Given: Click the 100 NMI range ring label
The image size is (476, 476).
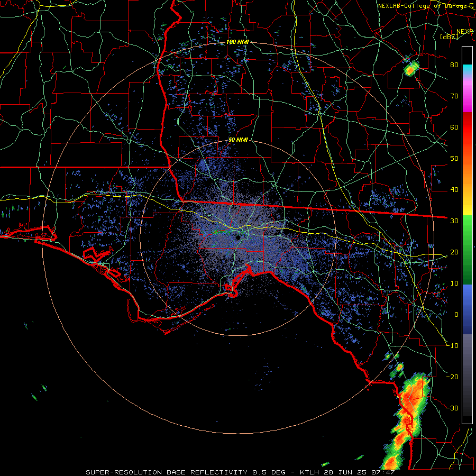Looking at the screenshot, I should [x=237, y=42].
